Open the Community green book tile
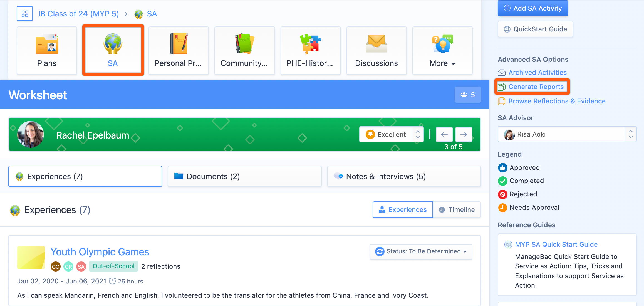The image size is (644, 306). [x=244, y=51]
